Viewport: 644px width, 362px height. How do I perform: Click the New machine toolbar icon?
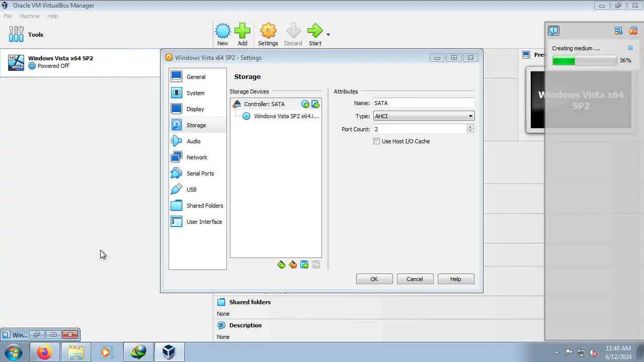(x=223, y=34)
